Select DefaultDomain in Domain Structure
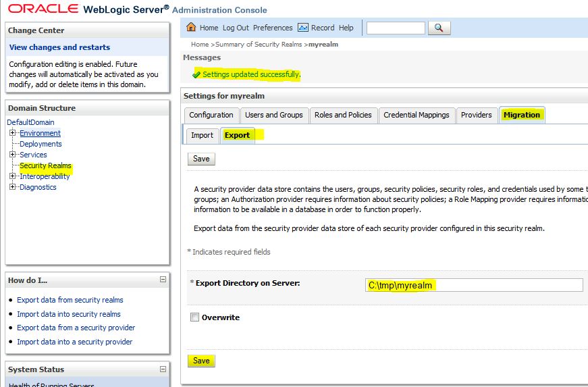588x387 pixels. tap(30, 122)
